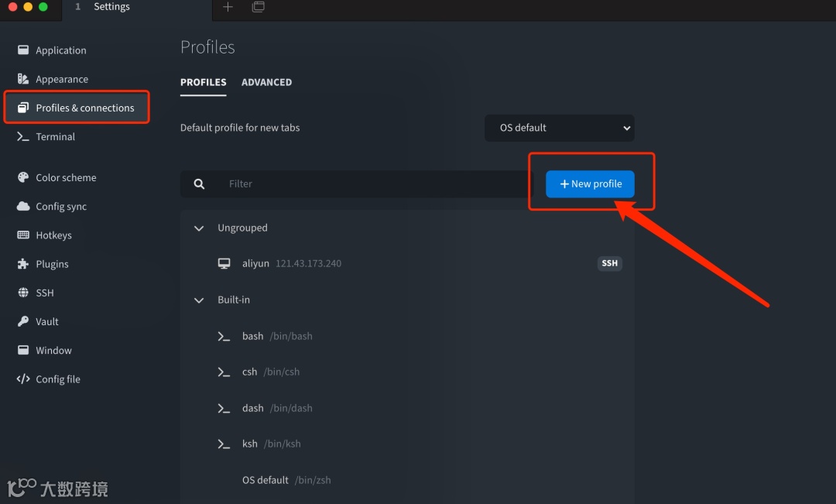The height and width of the screenshot is (504, 836).
Task: Click the Hotkeys keyboard icon
Action: [23, 235]
